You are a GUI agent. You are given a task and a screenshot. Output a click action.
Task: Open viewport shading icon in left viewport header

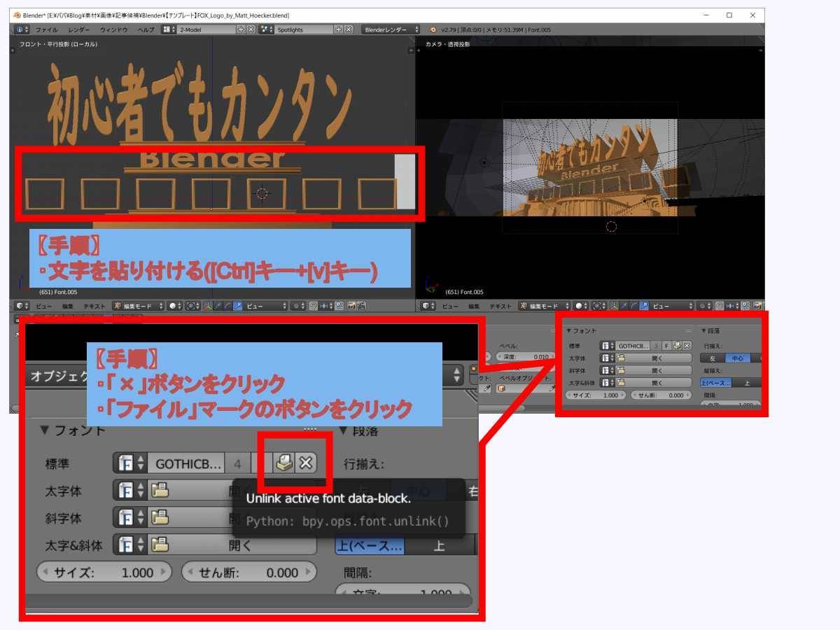click(175, 306)
